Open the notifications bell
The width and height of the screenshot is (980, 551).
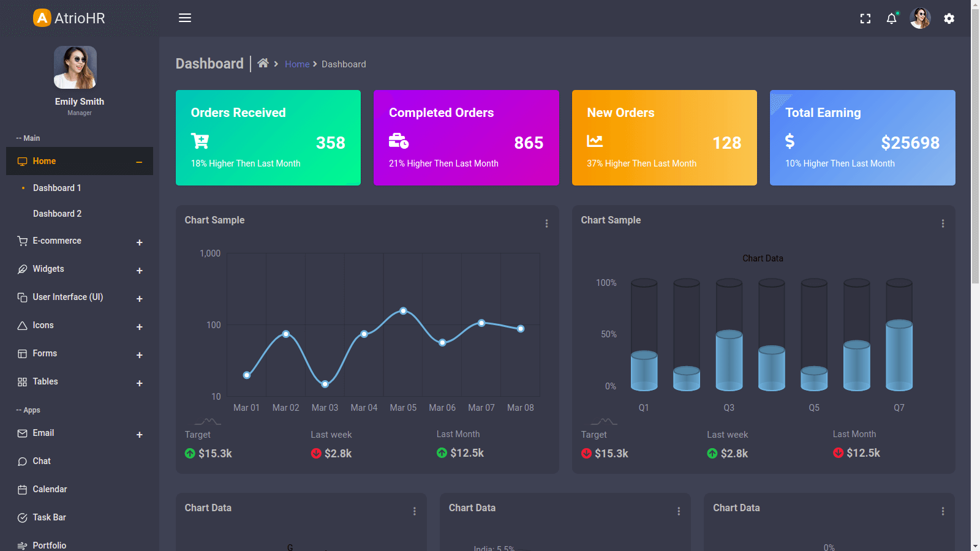pos(891,18)
